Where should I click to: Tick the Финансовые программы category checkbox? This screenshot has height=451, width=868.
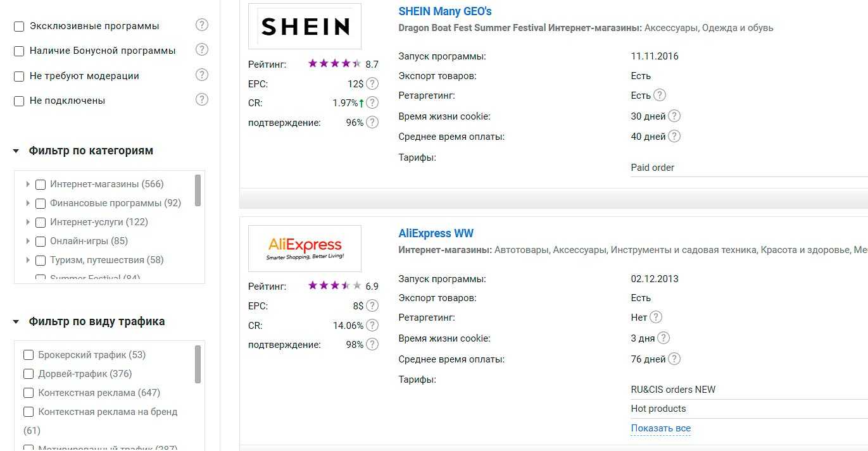[41, 204]
